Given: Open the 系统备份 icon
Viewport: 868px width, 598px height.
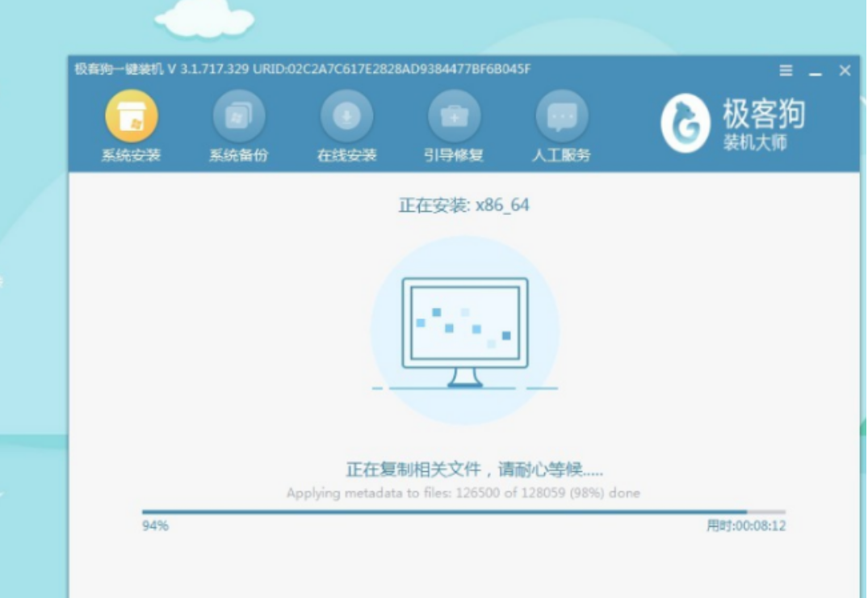Looking at the screenshot, I should coord(238,116).
